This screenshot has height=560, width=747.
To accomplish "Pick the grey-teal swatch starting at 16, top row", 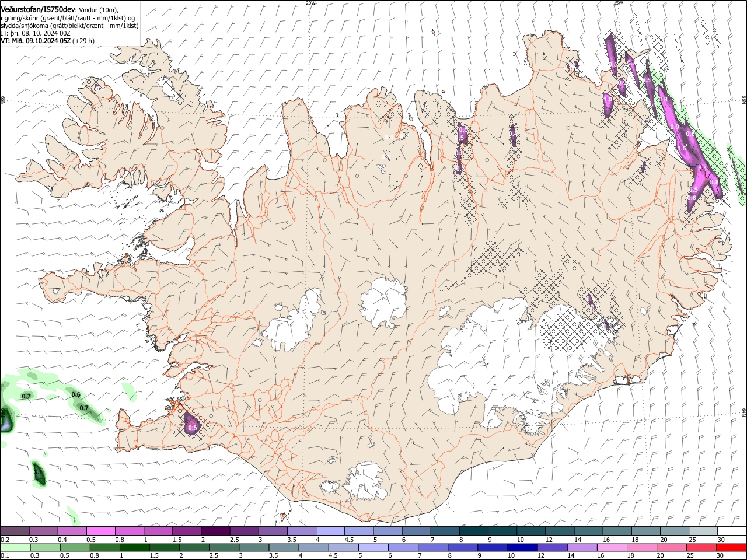I will pyautogui.click(x=617, y=531).
